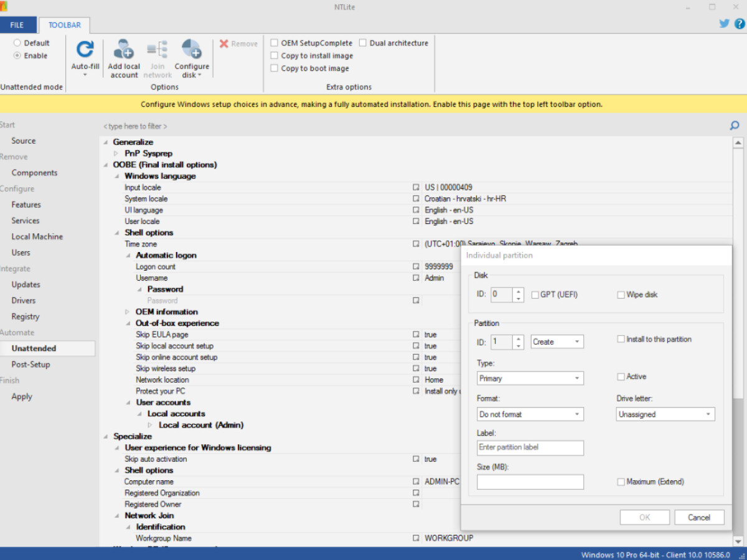Viewport: 747px width, 560px height.
Task: Click the edit icon beside Computer name
Action: coord(416,482)
